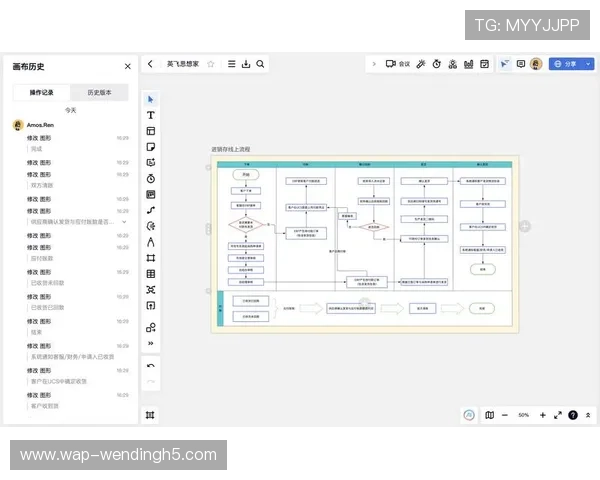The height and width of the screenshot is (480, 600).
Task: Toggle the cursor tracking button
Action: coord(505,64)
